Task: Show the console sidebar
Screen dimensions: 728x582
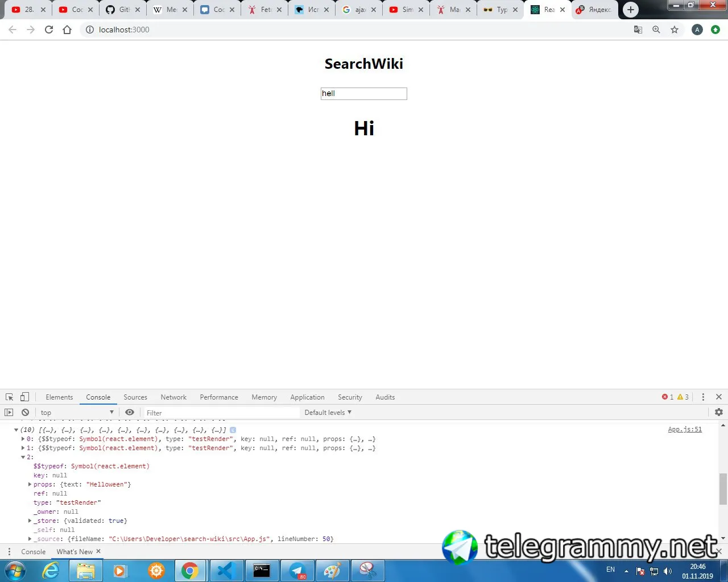Action: point(9,413)
